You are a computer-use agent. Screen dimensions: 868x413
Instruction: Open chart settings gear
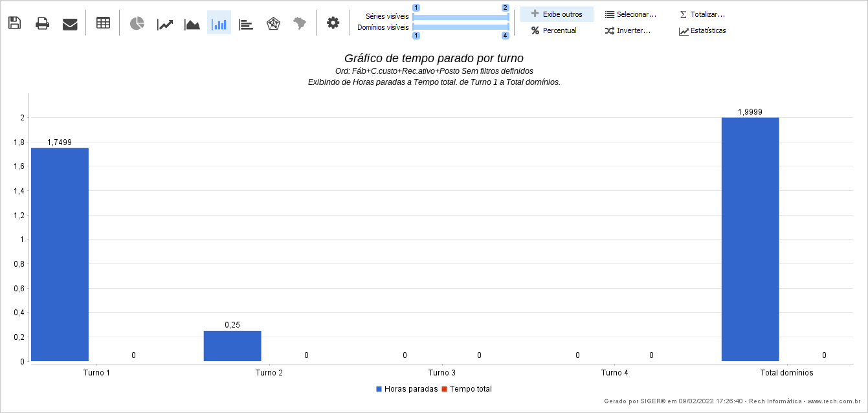click(x=333, y=23)
